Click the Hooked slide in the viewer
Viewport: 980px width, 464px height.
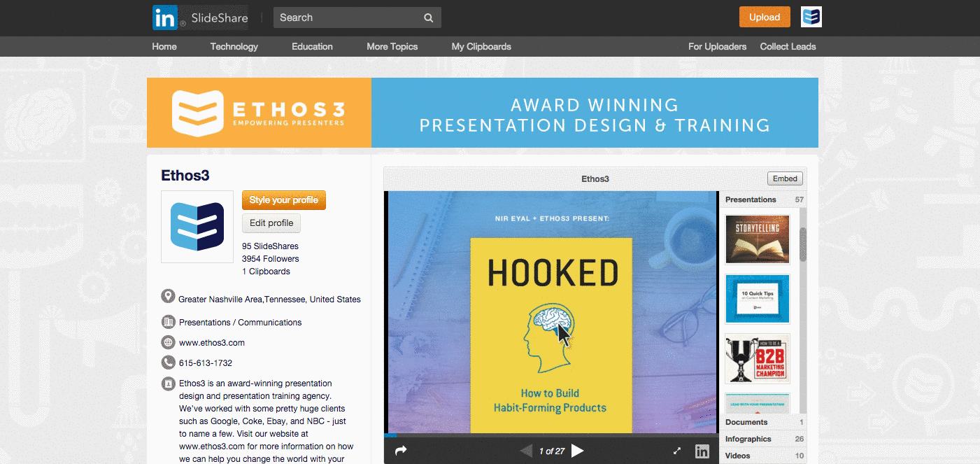pyautogui.click(x=551, y=312)
